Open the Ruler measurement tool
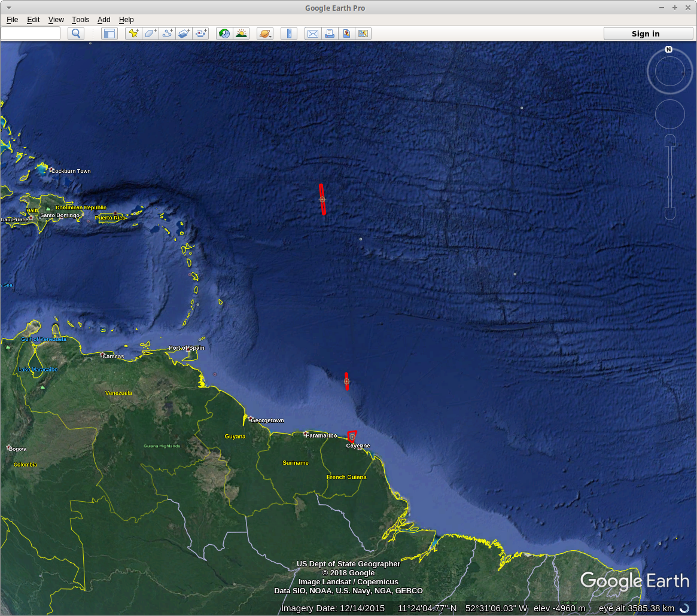Viewport: 697px width, 616px height. tap(289, 33)
